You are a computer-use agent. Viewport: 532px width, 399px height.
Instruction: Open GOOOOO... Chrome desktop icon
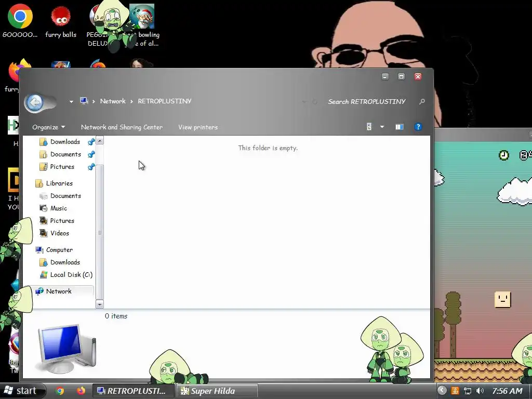[x=20, y=22]
